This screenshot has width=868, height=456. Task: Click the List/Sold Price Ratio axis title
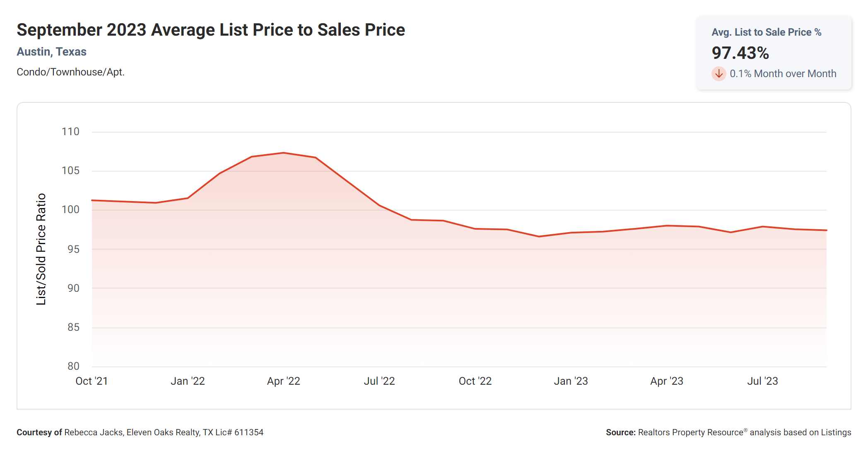tap(41, 249)
